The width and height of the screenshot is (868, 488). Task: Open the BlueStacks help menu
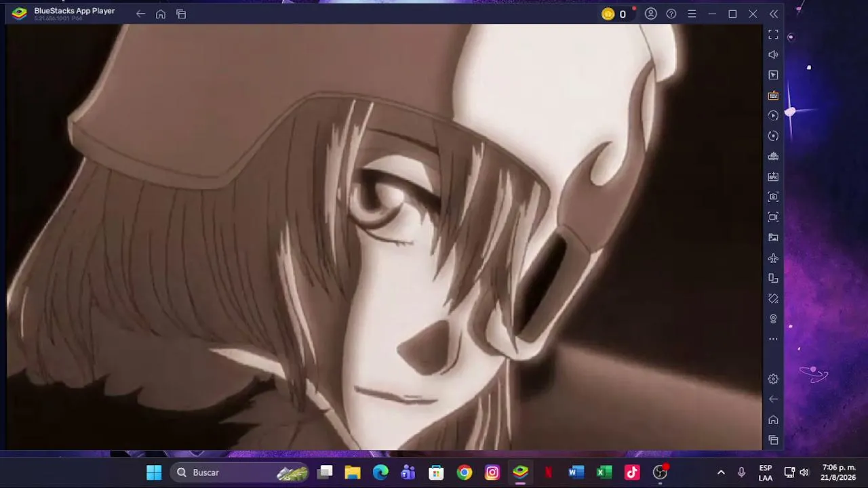671,14
